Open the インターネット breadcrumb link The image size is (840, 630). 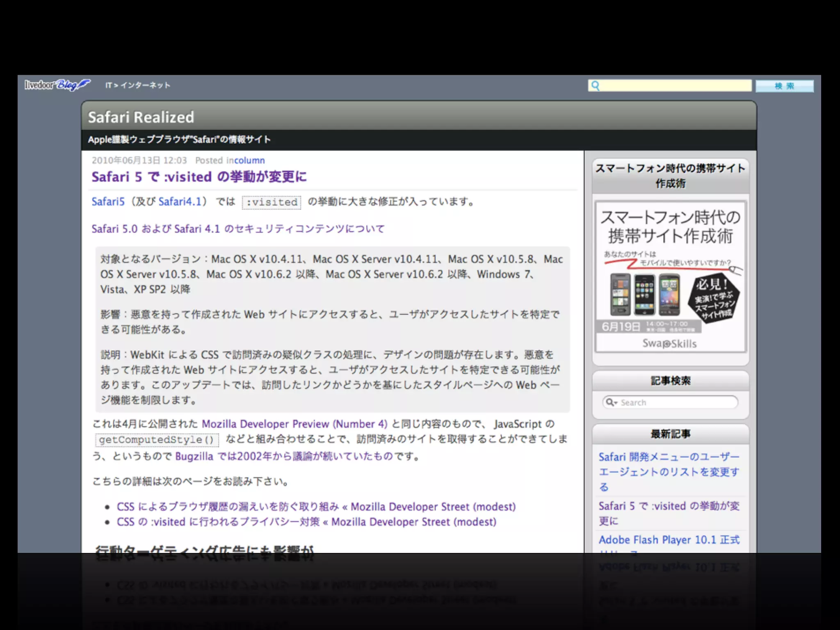coord(145,85)
